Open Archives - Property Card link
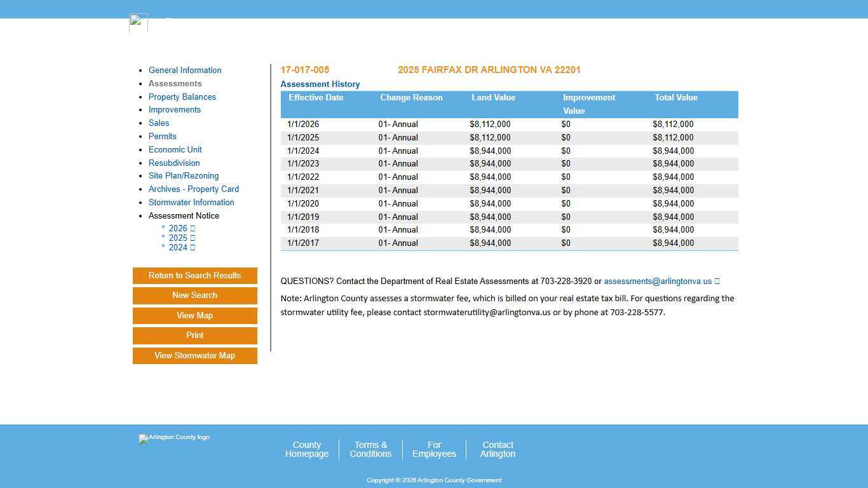The height and width of the screenshot is (488, 868). (194, 189)
